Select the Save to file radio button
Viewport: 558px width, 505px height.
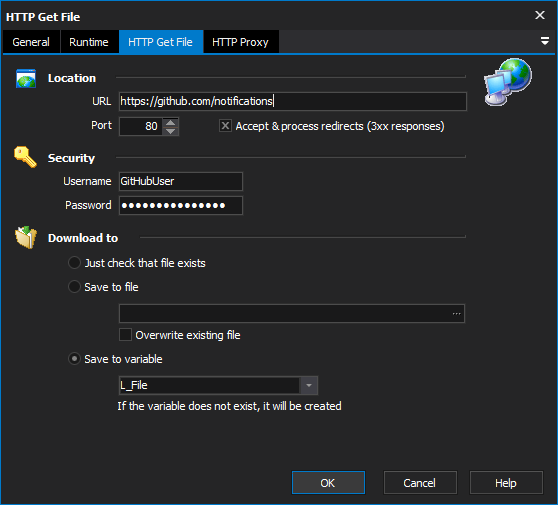pyautogui.click(x=74, y=287)
